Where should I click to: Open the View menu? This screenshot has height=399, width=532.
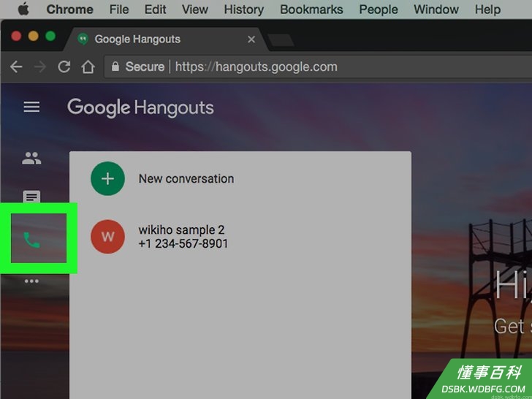(x=195, y=9)
